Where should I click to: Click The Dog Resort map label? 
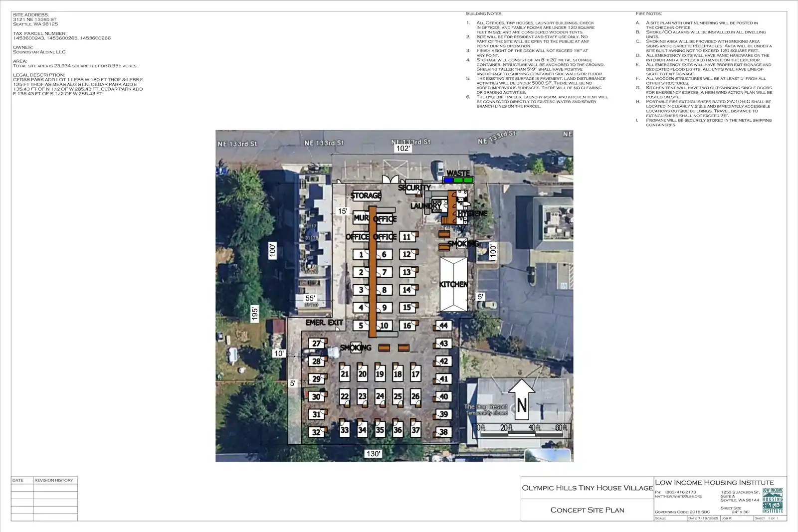pos(486,410)
